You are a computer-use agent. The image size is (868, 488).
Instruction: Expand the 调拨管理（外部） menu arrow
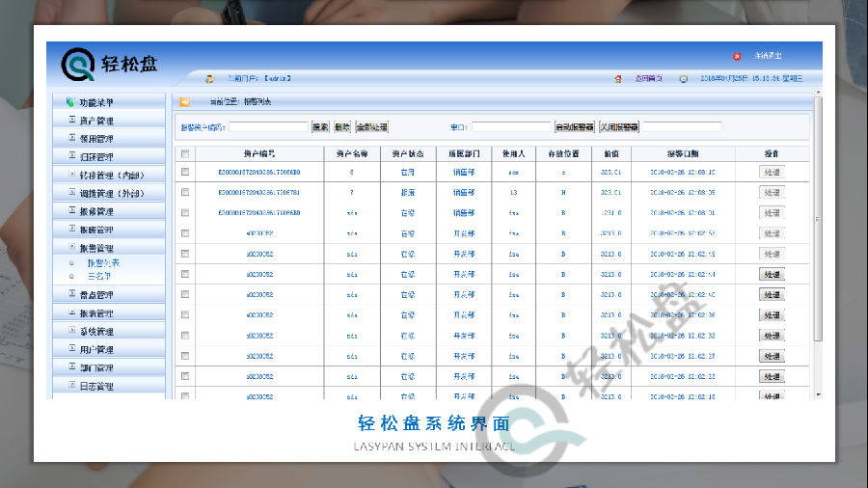72,193
